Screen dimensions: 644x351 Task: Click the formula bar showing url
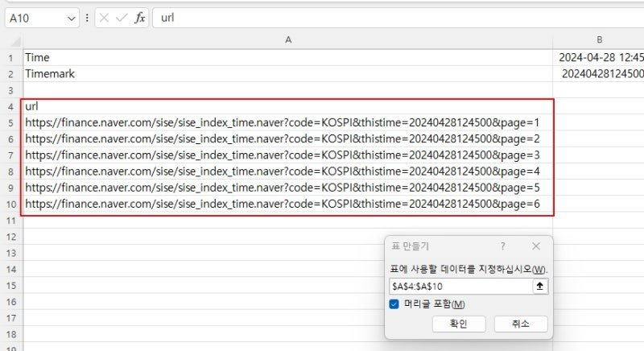tap(398, 18)
